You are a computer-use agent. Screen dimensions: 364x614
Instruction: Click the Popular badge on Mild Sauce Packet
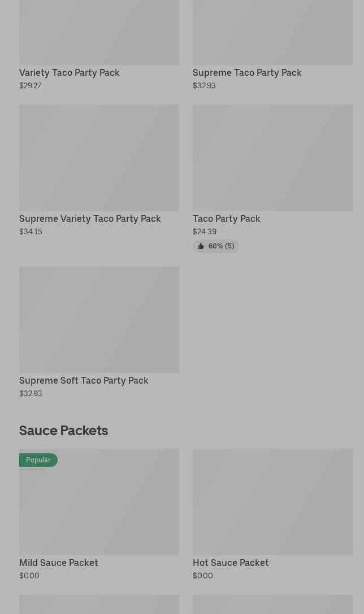[38, 460]
